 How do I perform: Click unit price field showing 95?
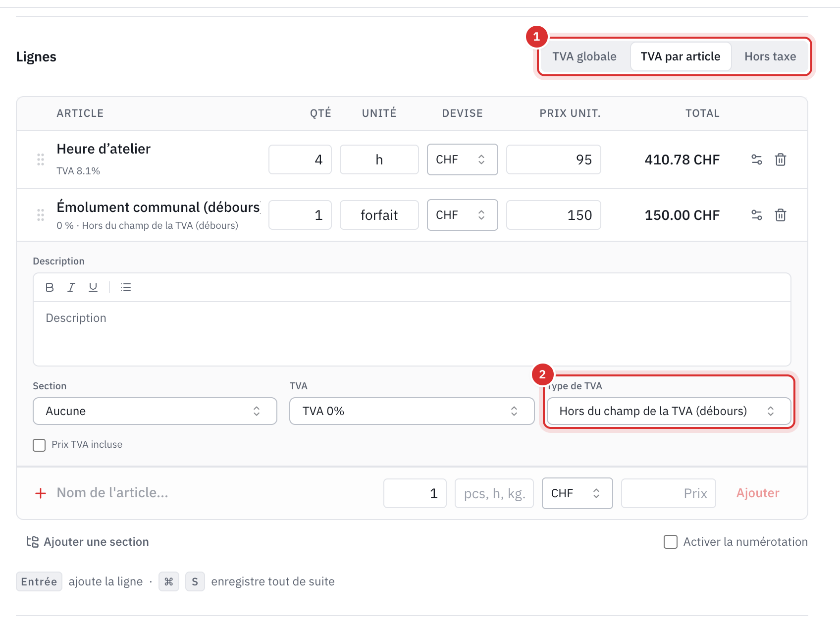click(x=554, y=159)
